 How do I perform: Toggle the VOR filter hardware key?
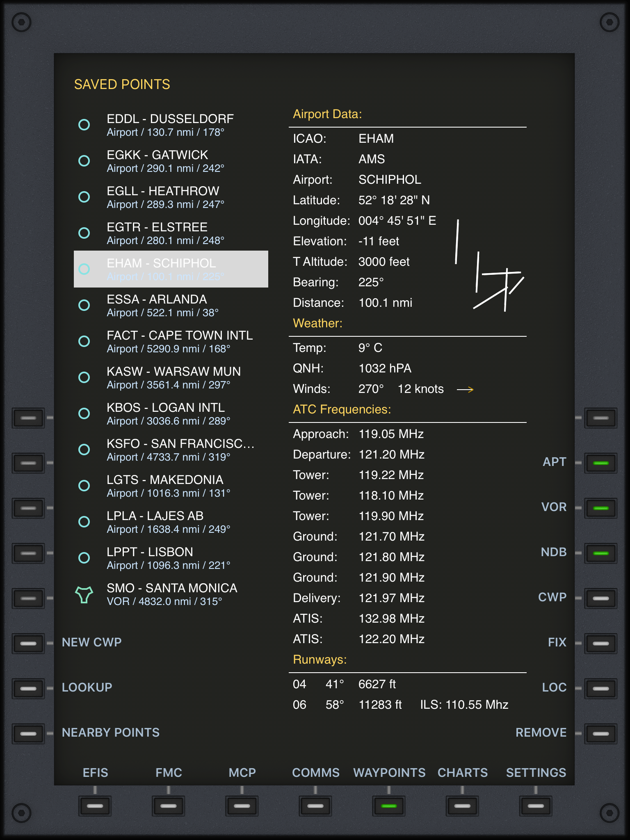point(601,508)
